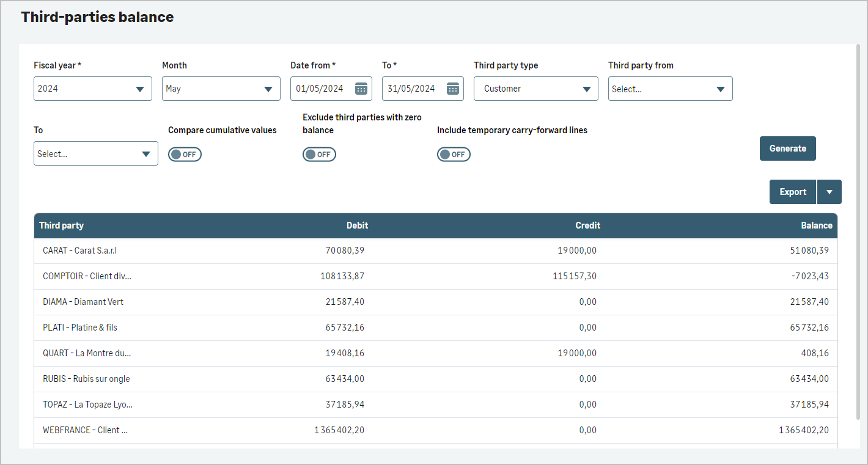Click CARAT debit value 70 080,39
The width and height of the screenshot is (868, 465).
tap(345, 251)
